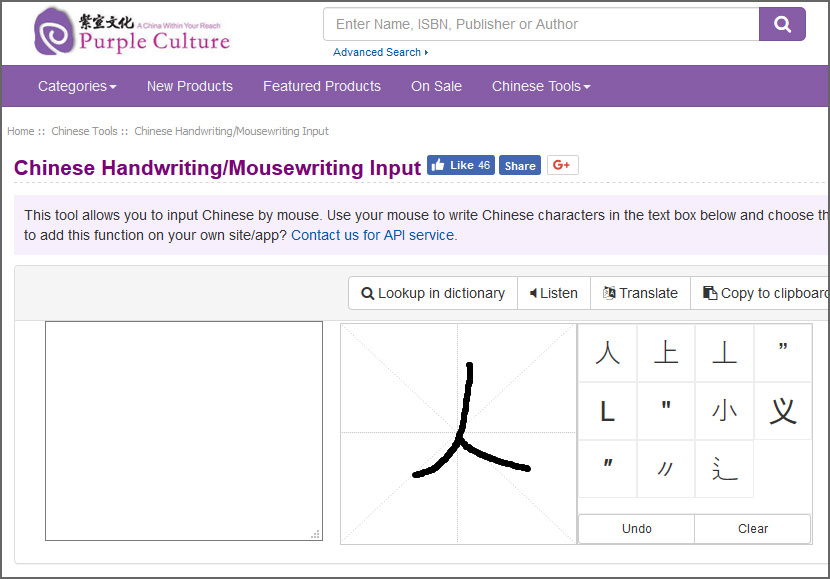Select the 人 character candidate
This screenshot has height=579, width=830.
pyautogui.click(x=607, y=353)
